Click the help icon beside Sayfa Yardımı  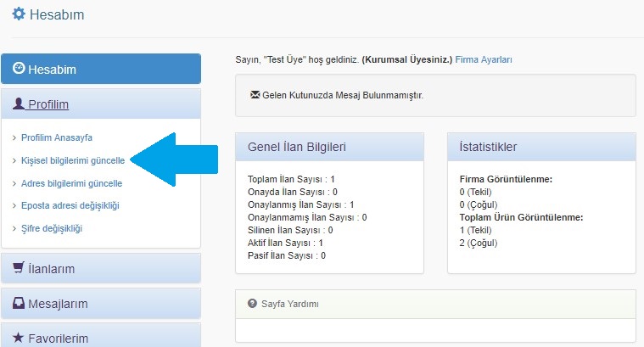[252, 304]
